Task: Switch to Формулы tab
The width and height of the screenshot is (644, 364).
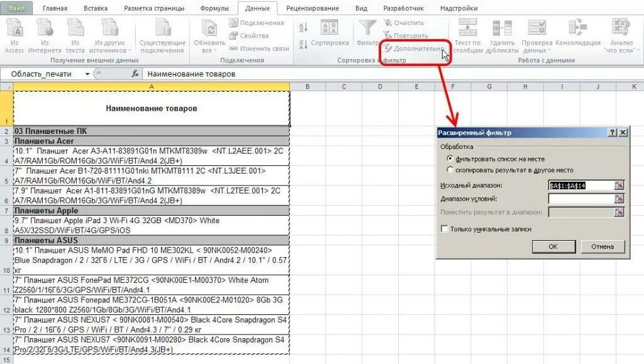Action: point(214,8)
